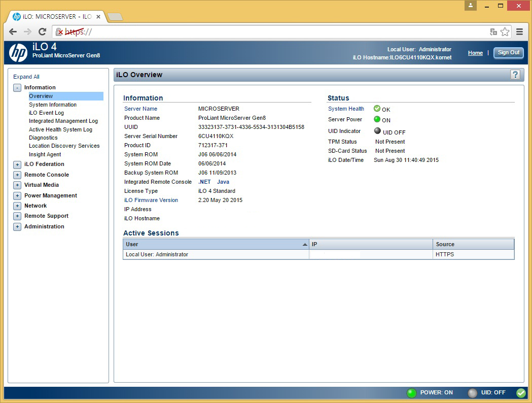Click the HP logo in header
The height and width of the screenshot is (403, 532).
click(x=18, y=53)
